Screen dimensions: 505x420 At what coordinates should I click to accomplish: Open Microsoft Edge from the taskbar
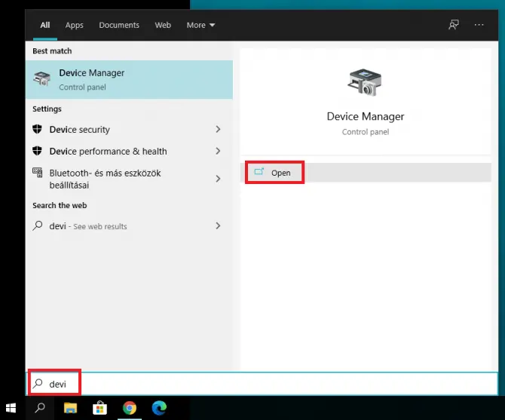click(159, 408)
